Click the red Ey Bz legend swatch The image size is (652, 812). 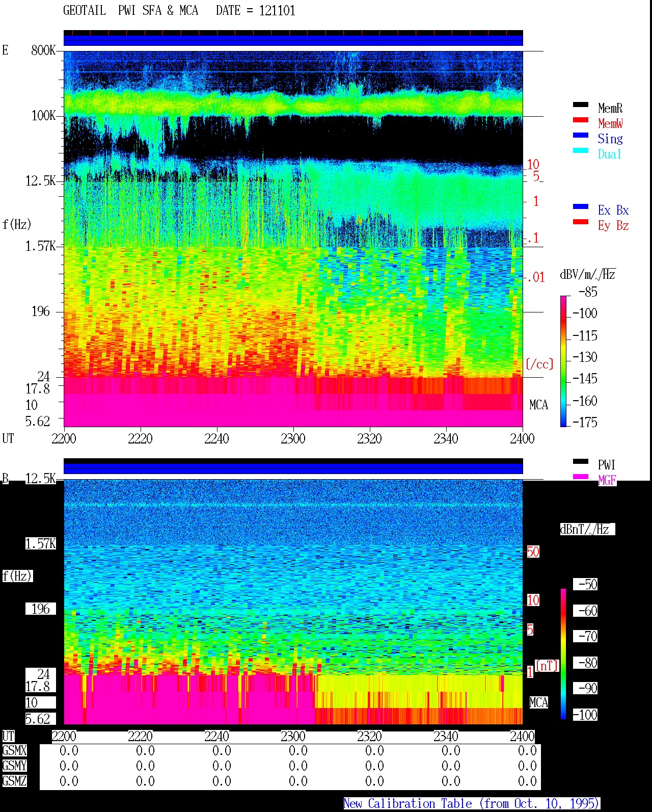coord(581,222)
